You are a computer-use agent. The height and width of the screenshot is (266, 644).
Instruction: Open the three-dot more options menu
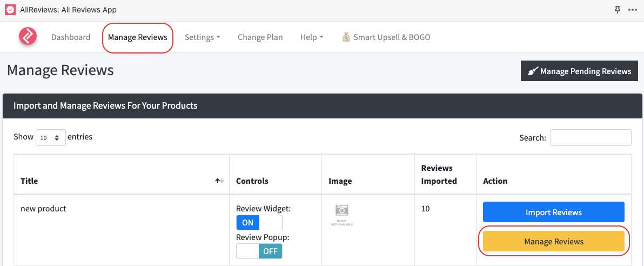click(632, 10)
